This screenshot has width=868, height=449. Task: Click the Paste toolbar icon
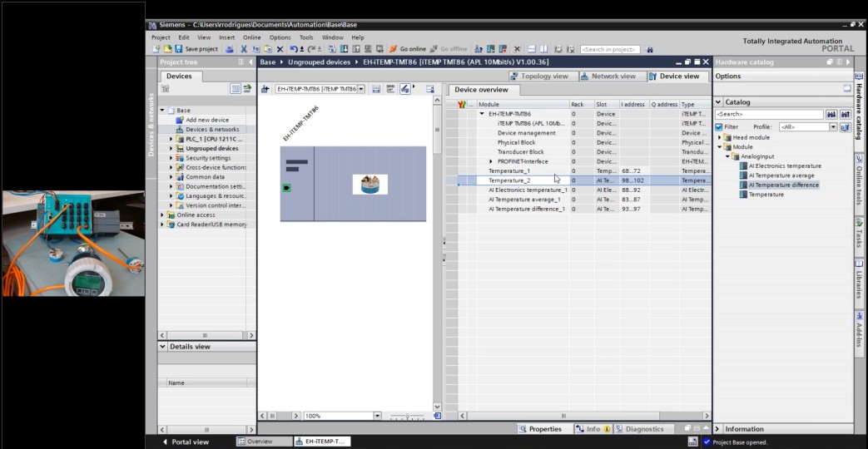[269, 49]
